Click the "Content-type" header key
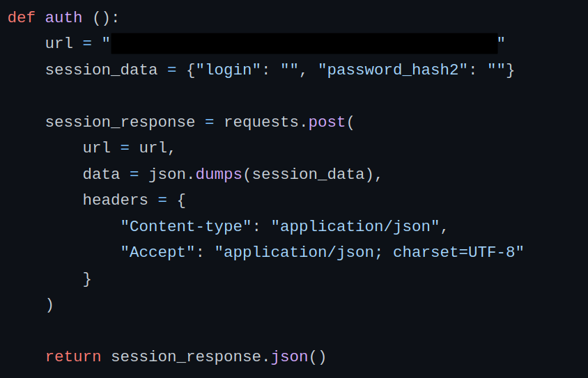Screen dimensions: 588x378 [186, 226]
